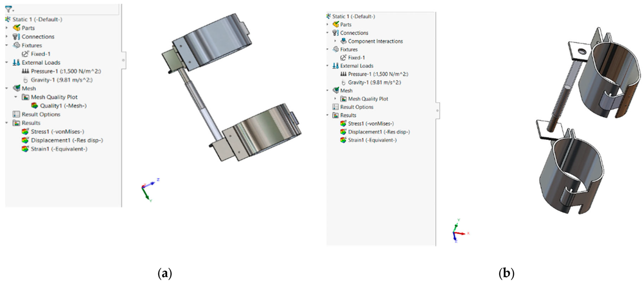The width and height of the screenshot is (644, 283).
Task: Expand the Mesh Quality Plot folder in the right tree
Action: tap(335, 99)
